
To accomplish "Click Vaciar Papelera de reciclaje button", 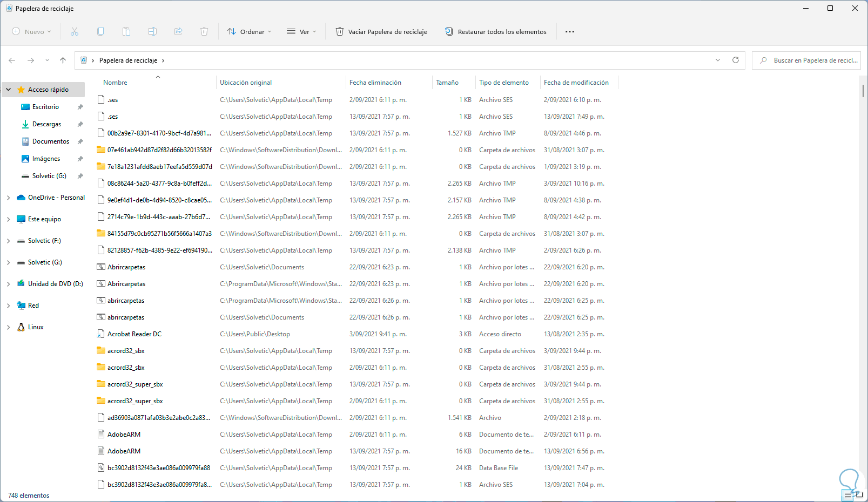I will pos(381,32).
